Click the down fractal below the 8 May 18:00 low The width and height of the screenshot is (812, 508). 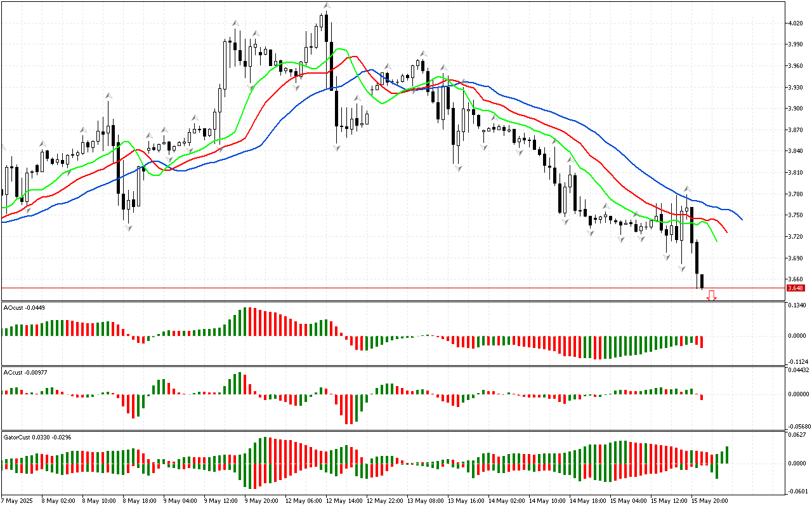tap(129, 227)
